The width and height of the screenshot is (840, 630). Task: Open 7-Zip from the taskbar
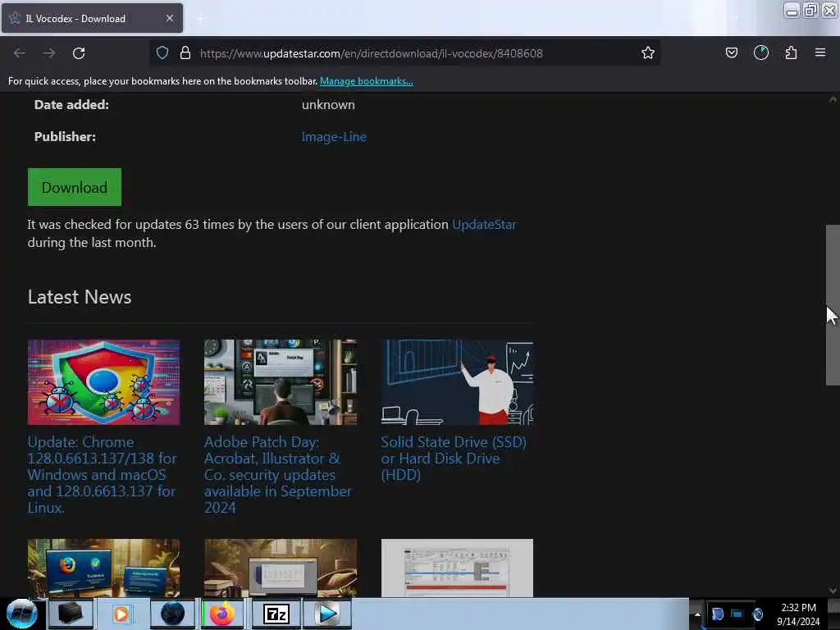pos(276,614)
